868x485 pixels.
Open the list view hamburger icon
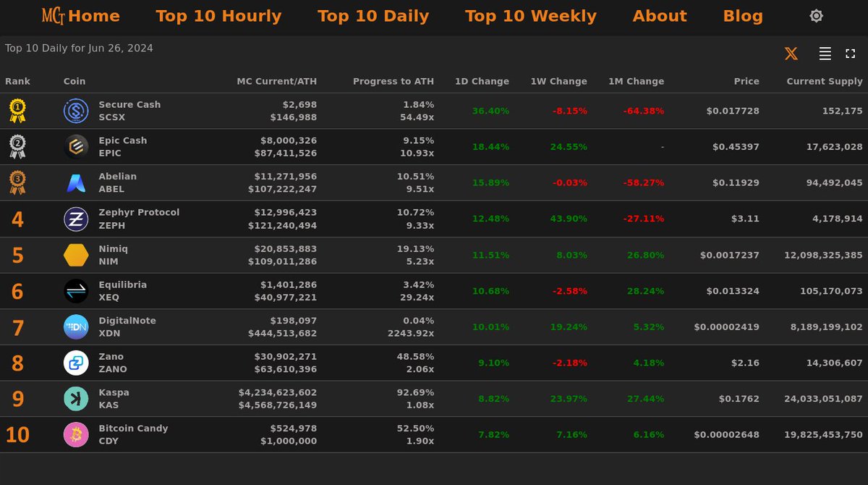825,54
